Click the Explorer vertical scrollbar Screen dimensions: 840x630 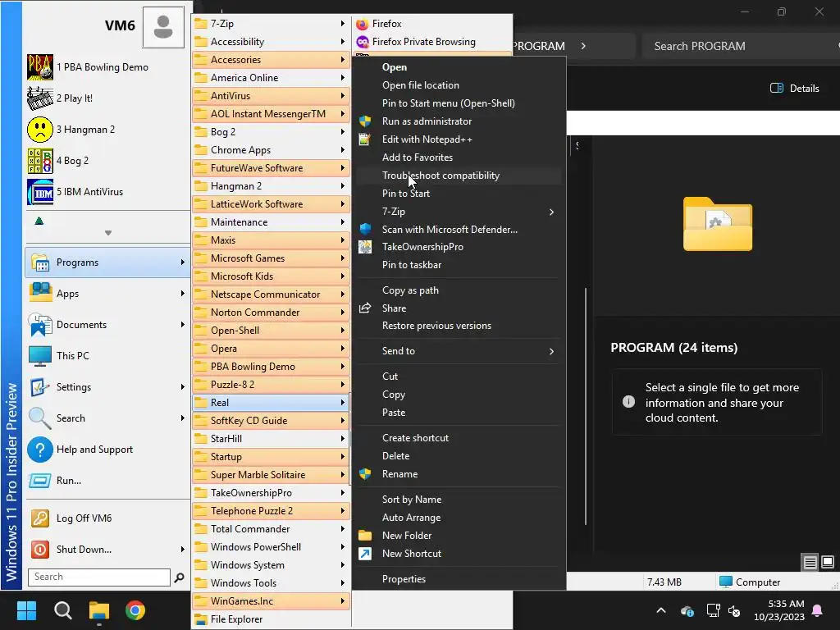[586, 407]
